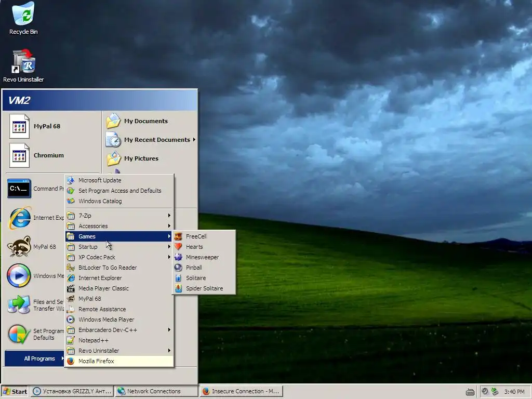Click the 3:40 PM system clock
The width and height of the screenshot is (532, 399).
pyautogui.click(x=514, y=392)
